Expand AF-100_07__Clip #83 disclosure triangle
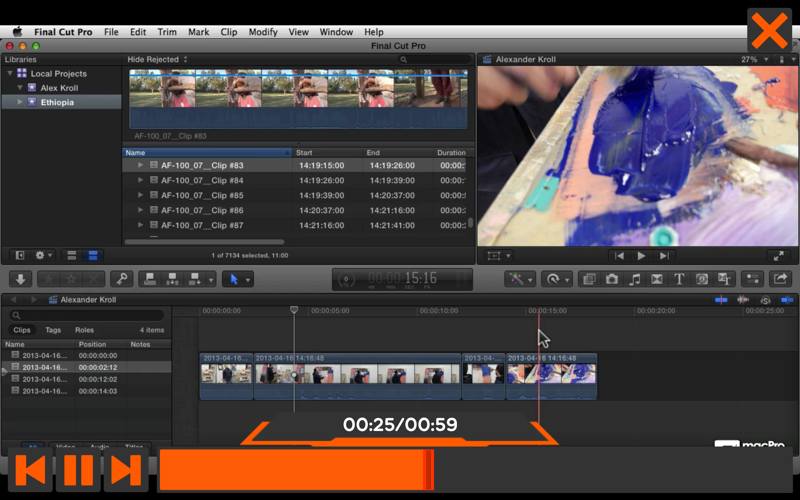 pyautogui.click(x=140, y=165)
